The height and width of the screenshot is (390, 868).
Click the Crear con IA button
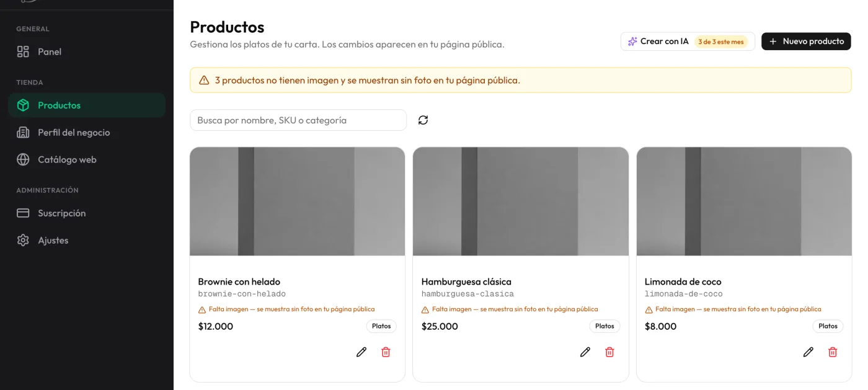pos(688,42)
